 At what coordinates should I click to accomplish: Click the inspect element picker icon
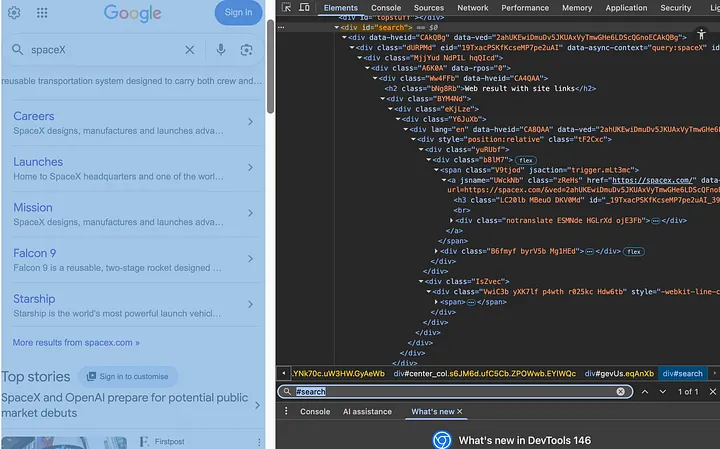click(x=287, y=8)
